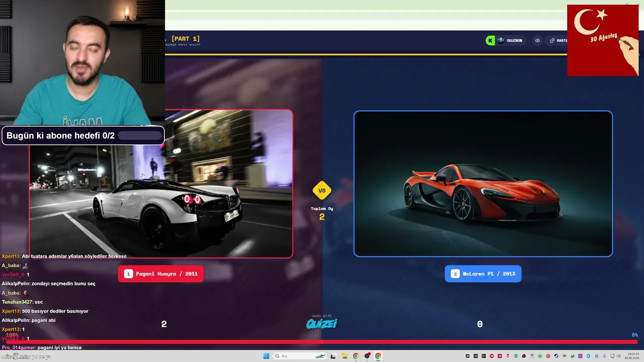This screenshot has height=362, width=644.
Task: Click the McLaren vote count 0
Action: [x=479, y=324]
